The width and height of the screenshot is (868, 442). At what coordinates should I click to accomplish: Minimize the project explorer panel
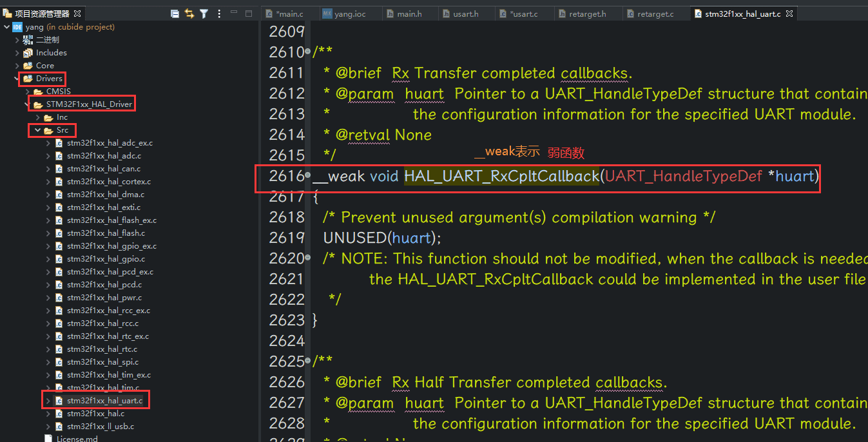coord(233,14)
